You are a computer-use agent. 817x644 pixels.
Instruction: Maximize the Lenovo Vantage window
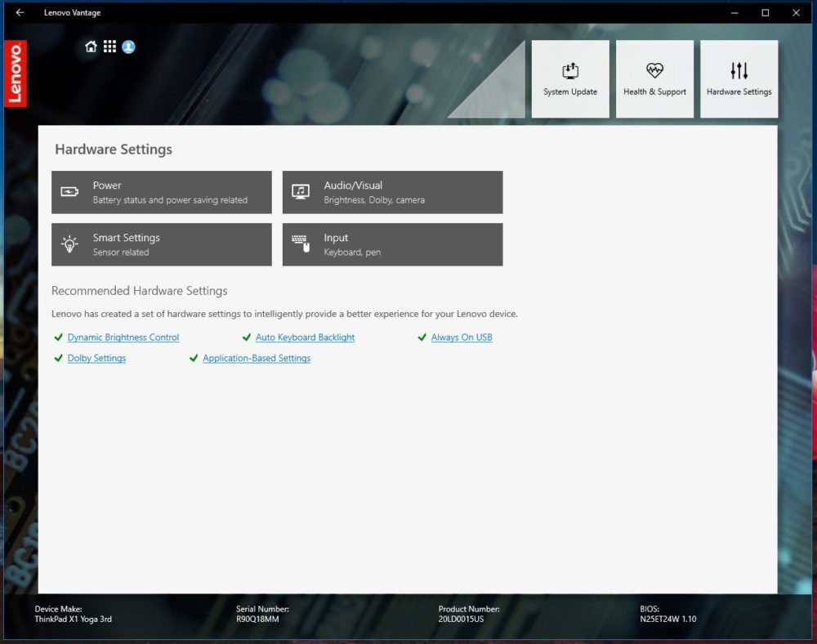765,12
